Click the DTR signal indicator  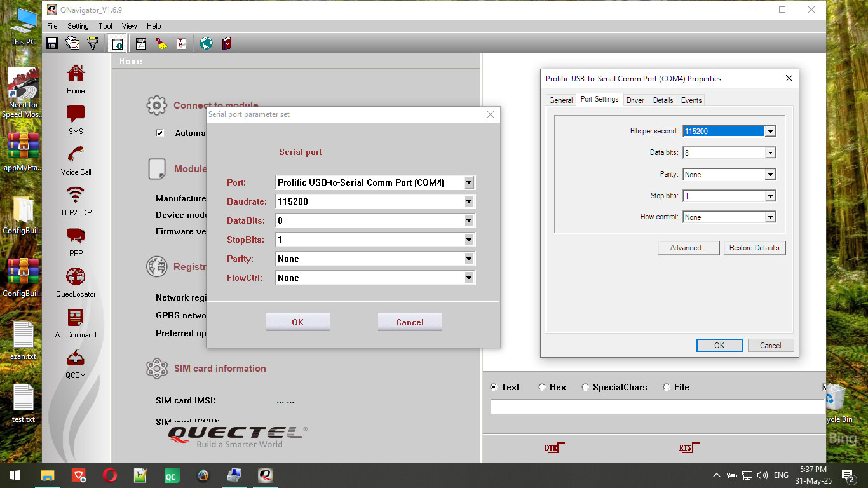click(554, 448)
